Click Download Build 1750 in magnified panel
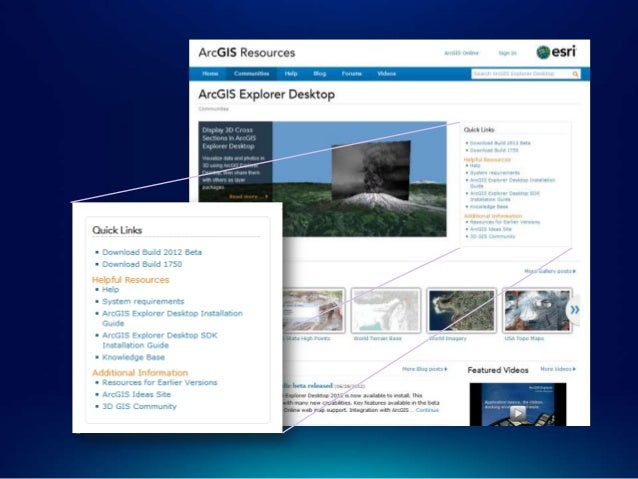This screenshot has width=638, height=479. coord(142,264)
